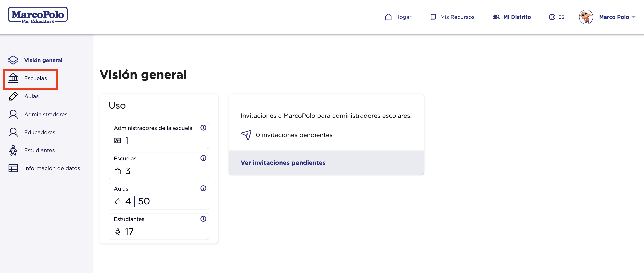Viewport: 644px width, 273px height.
Task: Click the 'Uso' card heading
Action: click(117, 105)
